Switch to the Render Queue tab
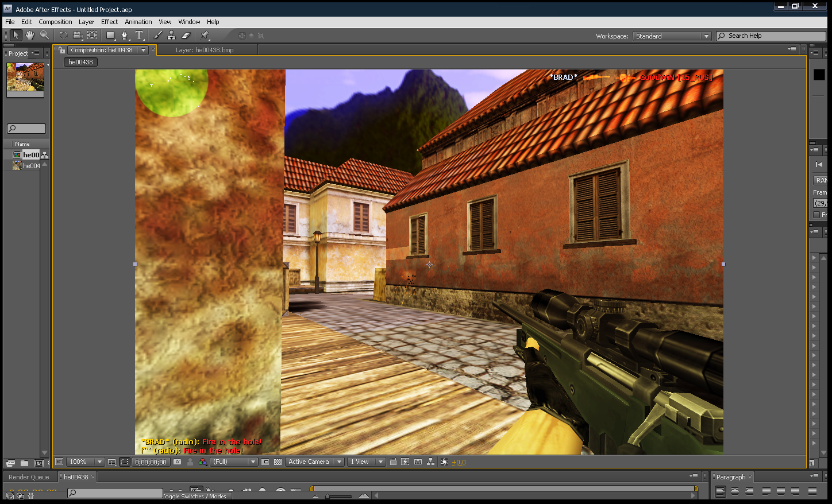832x504 pixels. click(x=29, y=477)
